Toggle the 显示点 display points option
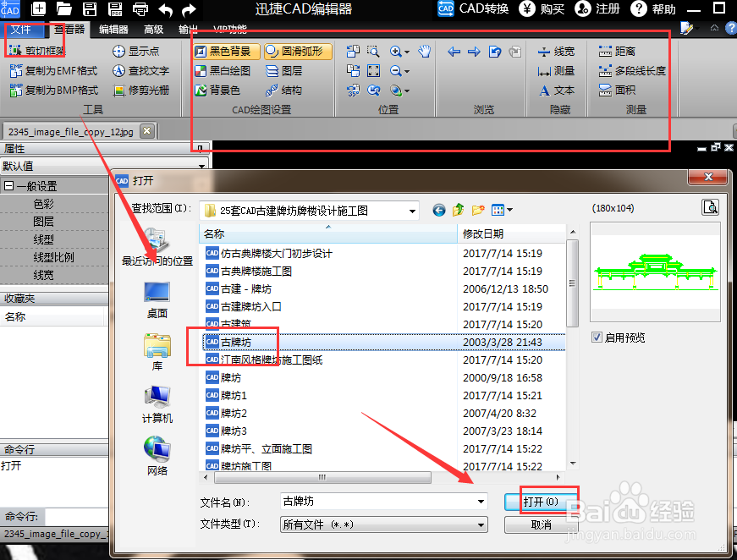Image resolution: width=737 pixels, height=560 pixels. (133, 50)
